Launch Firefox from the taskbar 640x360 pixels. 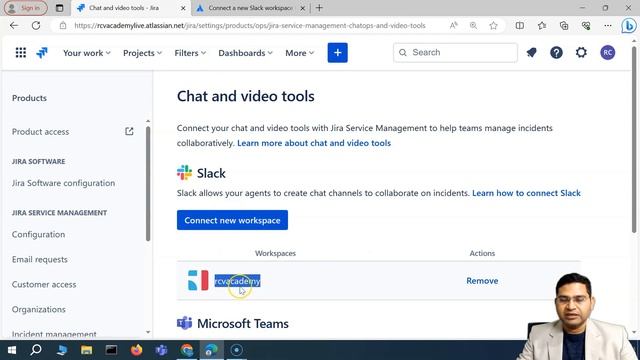pos(136,350)
